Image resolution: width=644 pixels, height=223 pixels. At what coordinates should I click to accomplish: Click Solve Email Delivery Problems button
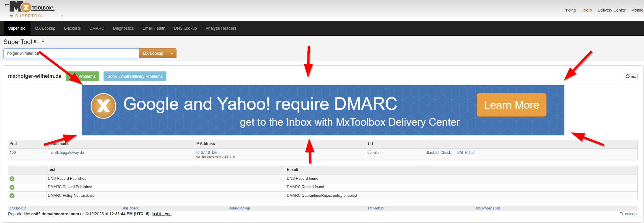click(135, 76)
